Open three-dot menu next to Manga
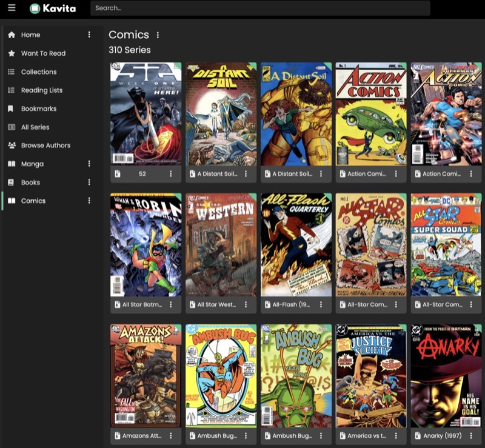The width and height of the screenshot is (485, 448). tap(89, 164)
